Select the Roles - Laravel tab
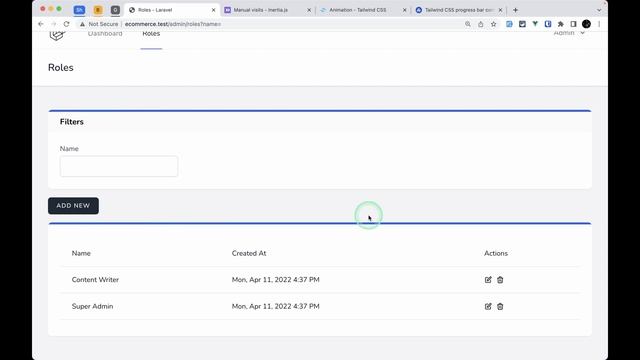Viewport: 640px width, 360px height. tap(171, 10)
